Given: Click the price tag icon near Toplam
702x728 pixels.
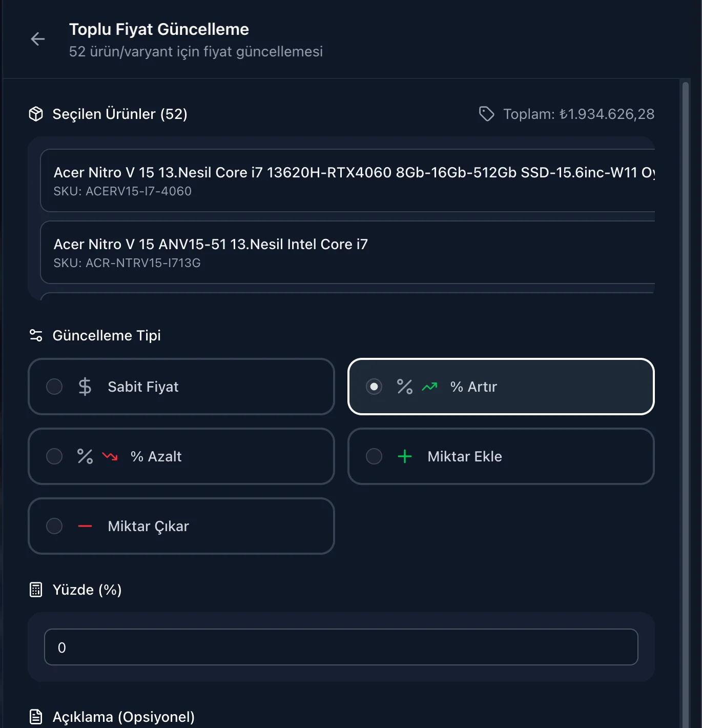Looking at the screenshot, I should pyautogui.click(x=486, y=114).
